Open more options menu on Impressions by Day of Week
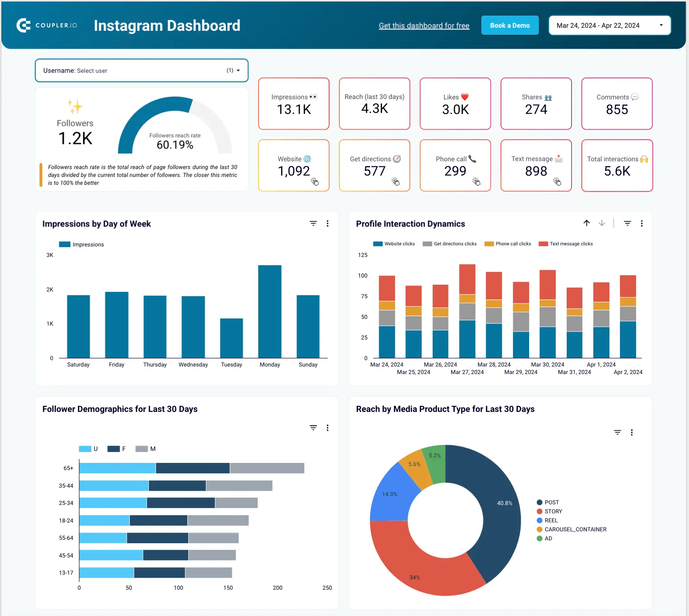 [328, 224]
